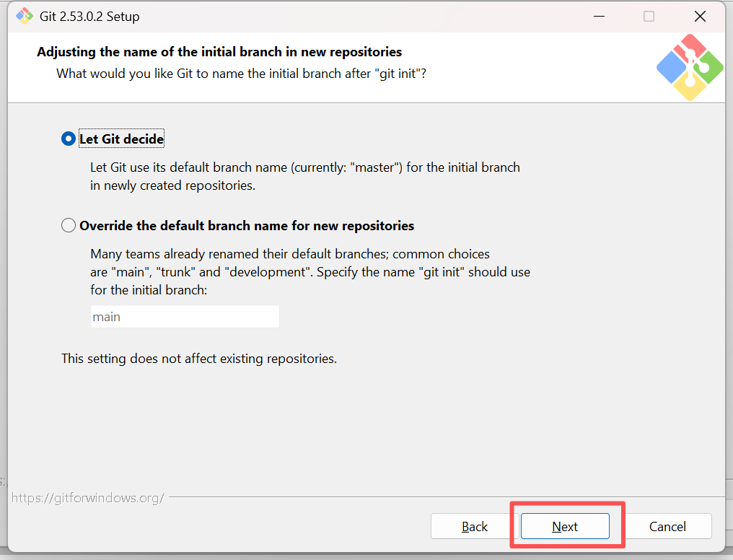Open the gitforwindows.org link
The height and width of the screenshot is (560, 733).
(x=87, y=498)
